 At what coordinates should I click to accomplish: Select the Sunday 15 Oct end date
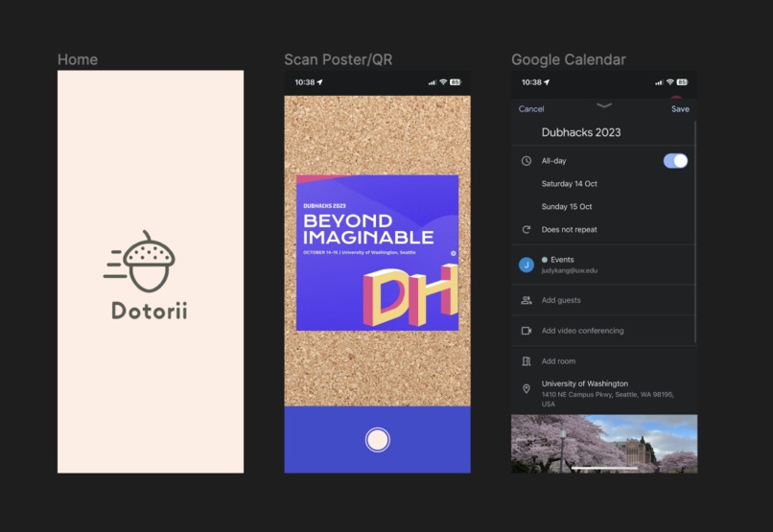(567, 206)
